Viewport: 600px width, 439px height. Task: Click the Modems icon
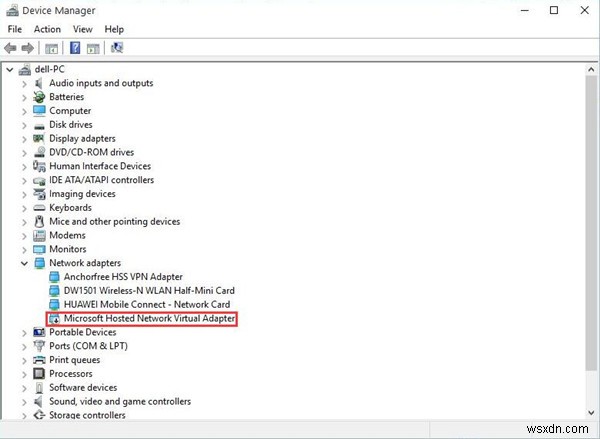click(x=39, y=235)
